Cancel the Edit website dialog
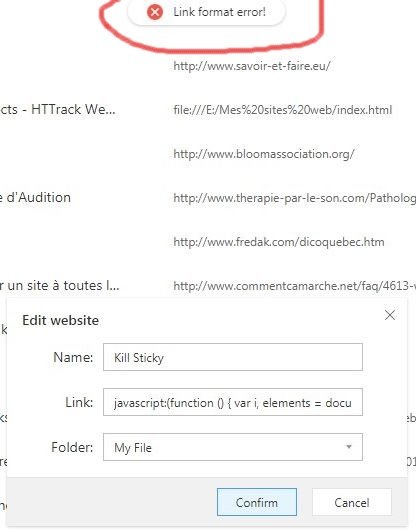Viewport: 416px width, 531px height. tap(352, 502)
